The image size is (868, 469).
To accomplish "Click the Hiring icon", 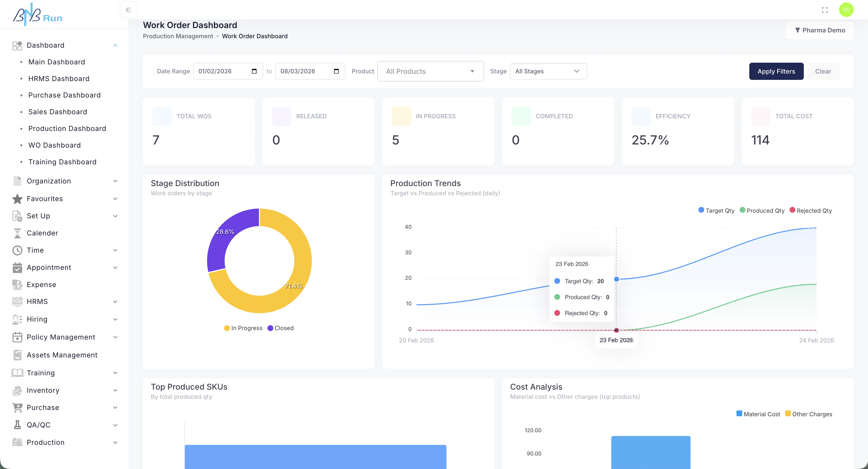I will (17, 319).
